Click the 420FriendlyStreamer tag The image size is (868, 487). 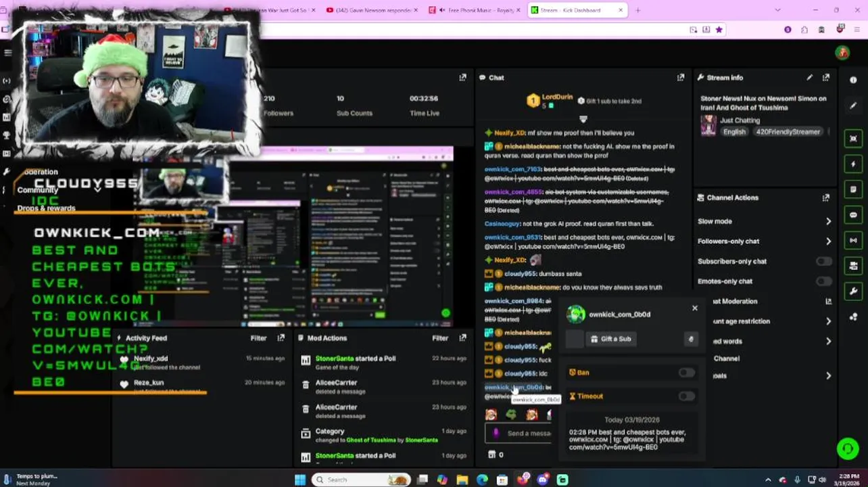tap(788, 132)
